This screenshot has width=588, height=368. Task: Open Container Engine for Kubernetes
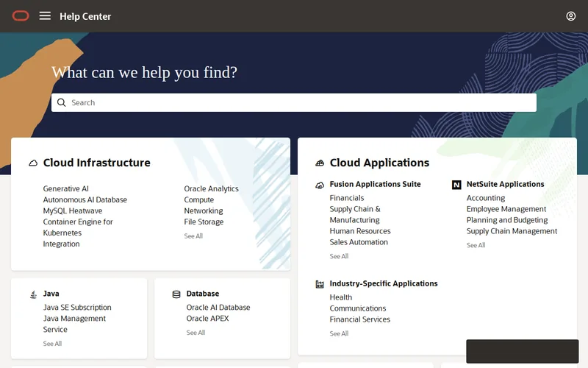pyautogui.click(x=78, y=227)
